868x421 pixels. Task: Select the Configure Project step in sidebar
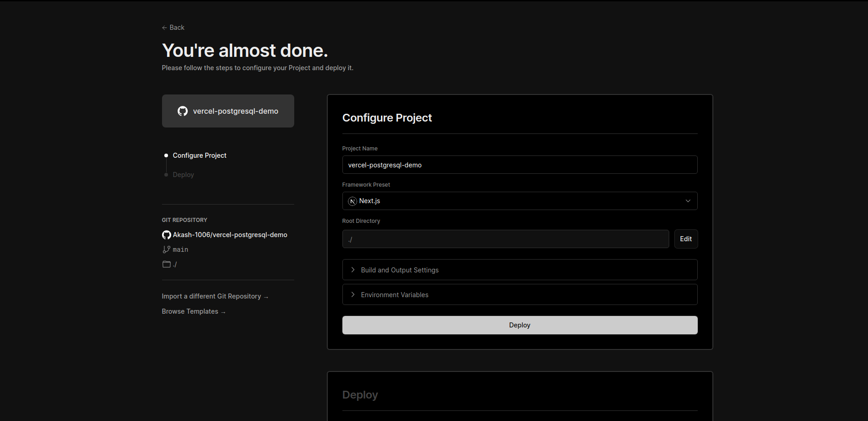[x=200, y=155]
